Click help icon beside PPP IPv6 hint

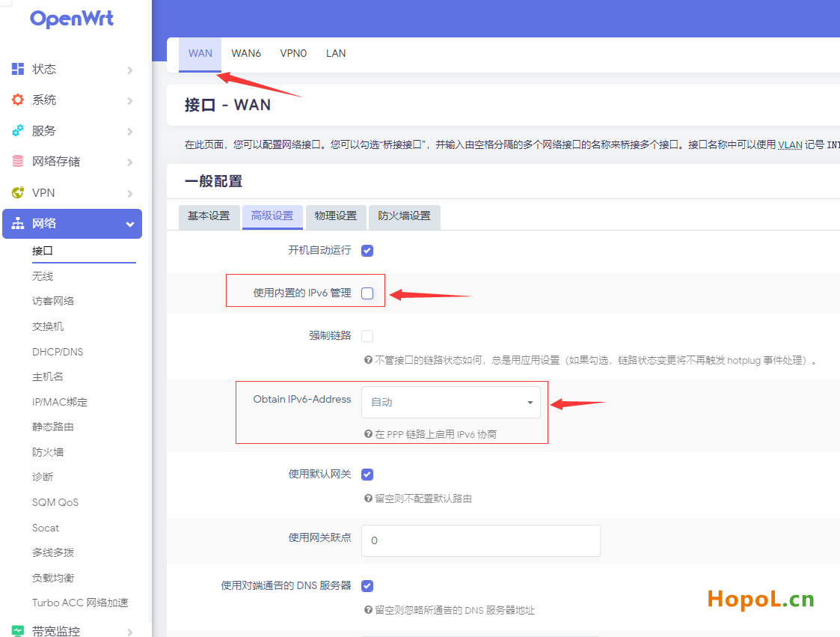(368, 434)
